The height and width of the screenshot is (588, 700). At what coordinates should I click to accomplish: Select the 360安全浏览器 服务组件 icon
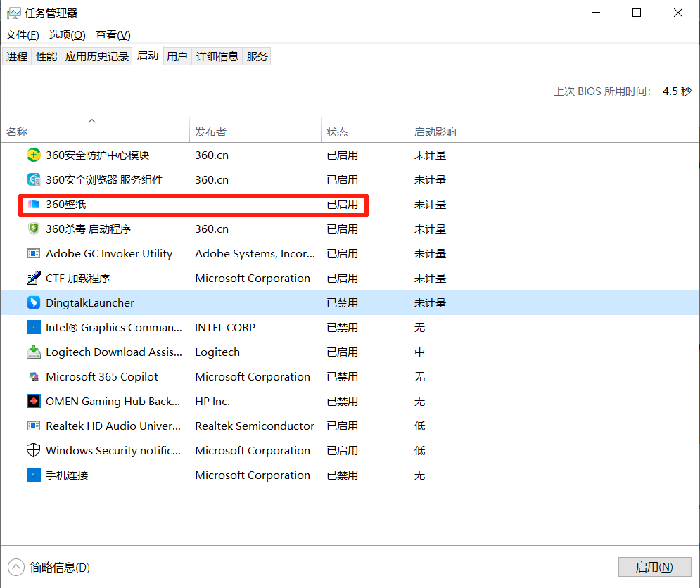[x=34, y=180]
